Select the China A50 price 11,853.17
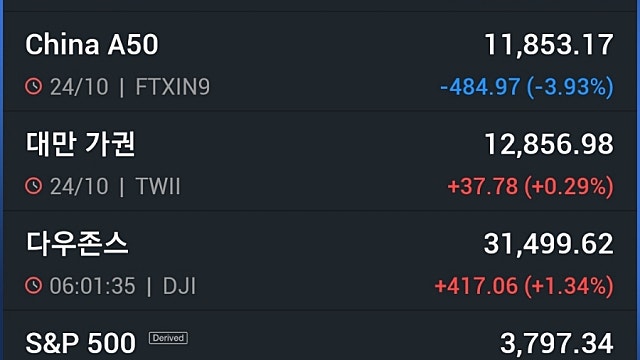640x360 pixels. (x=549, y=44)
